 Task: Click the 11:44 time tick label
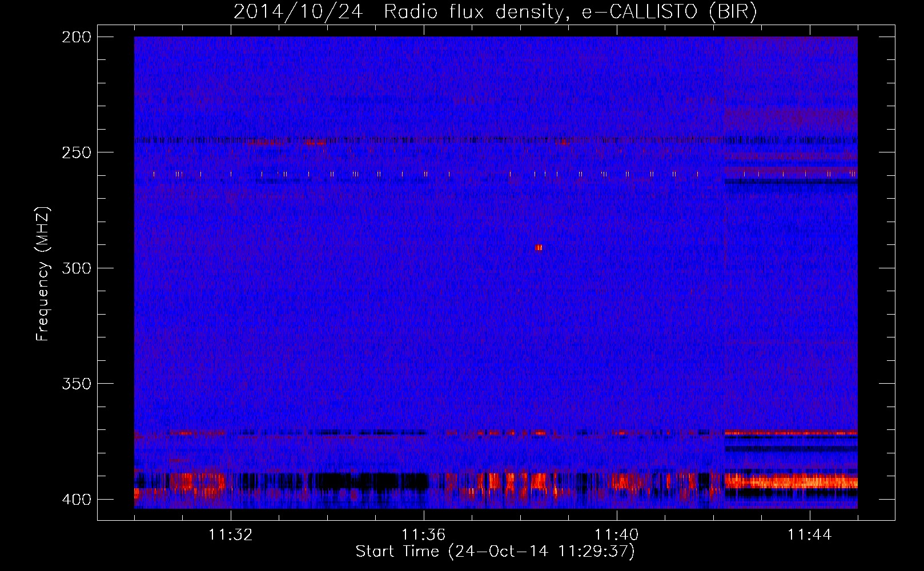(810, 535)
